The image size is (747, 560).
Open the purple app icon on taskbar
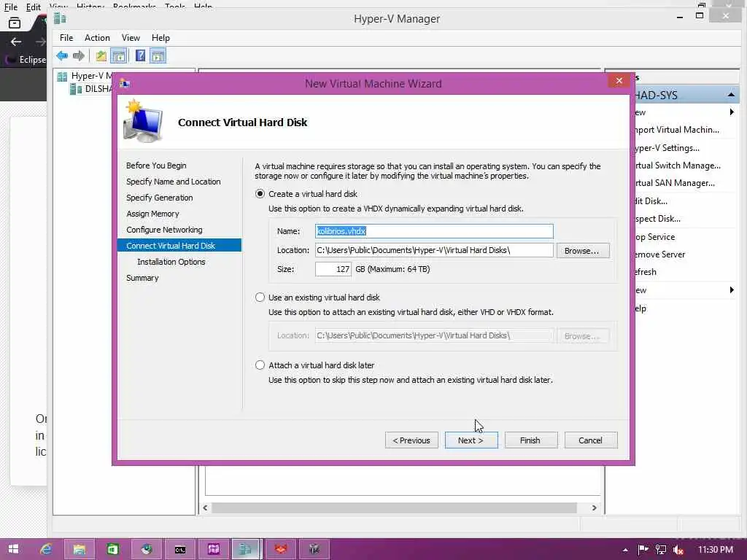click(213, 549)
